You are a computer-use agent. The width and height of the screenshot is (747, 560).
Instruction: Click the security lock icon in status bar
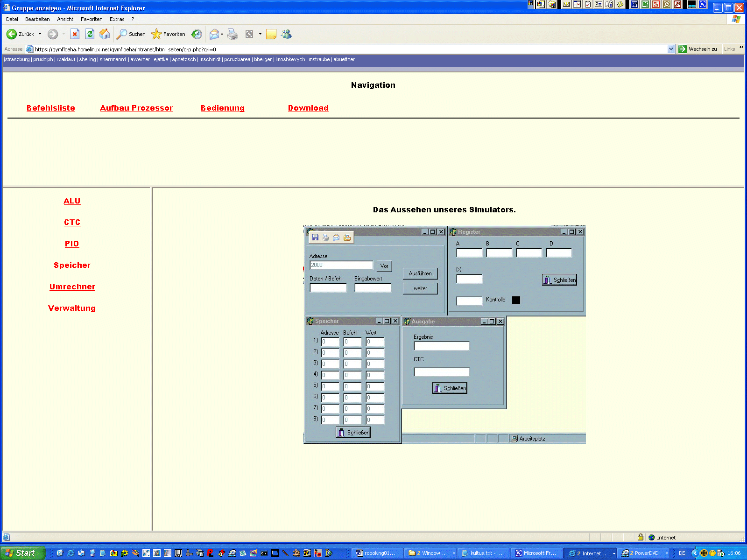tap(641, 537)
